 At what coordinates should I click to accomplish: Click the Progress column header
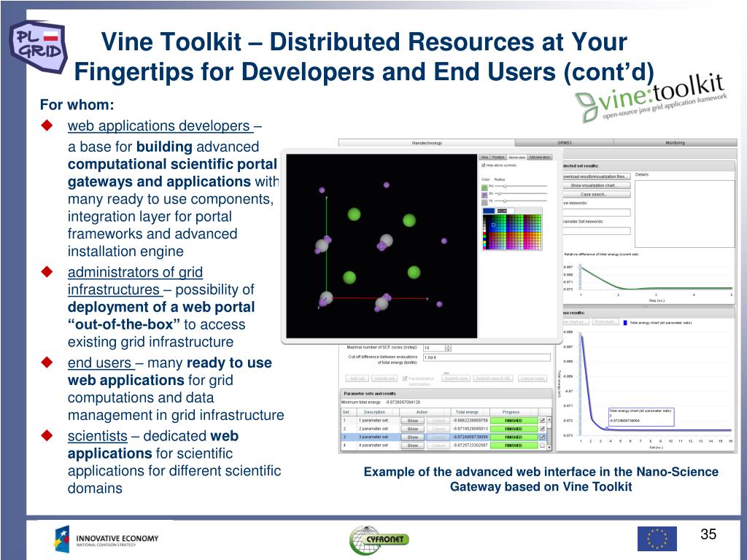pyautogui.click(x=511, y=412)
